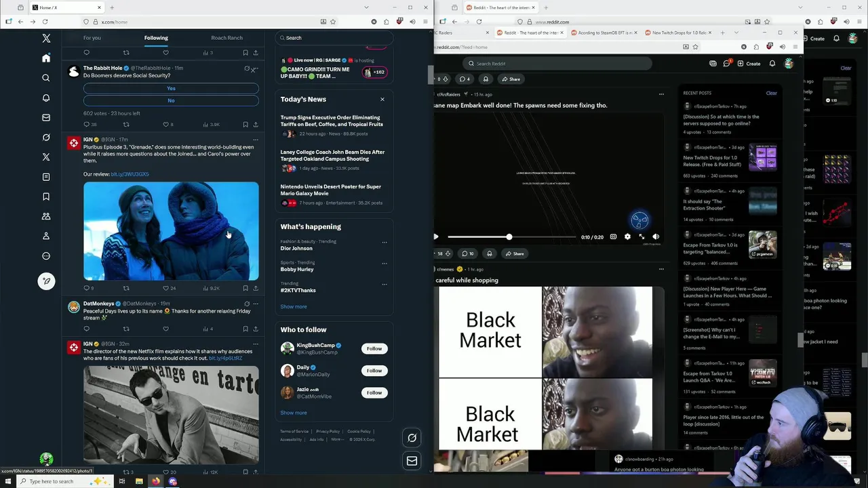Focus the Search Reddit field
The width and height of the screenshot is (868, 488).
(x=557, y=64)
